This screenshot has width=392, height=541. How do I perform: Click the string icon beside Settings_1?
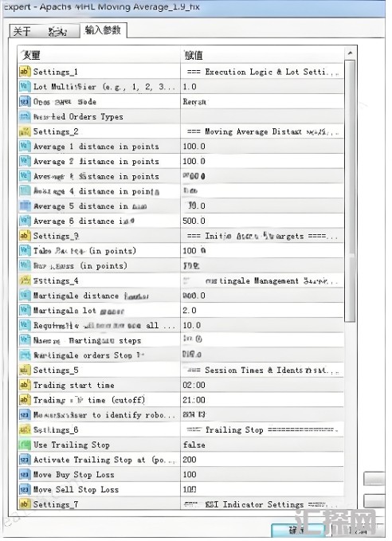click(x=25, y=72)
